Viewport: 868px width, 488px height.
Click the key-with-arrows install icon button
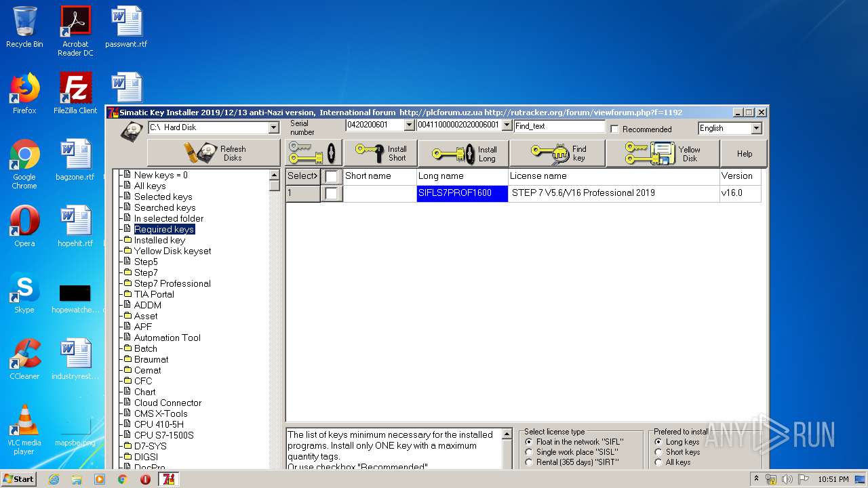[313, 153]
